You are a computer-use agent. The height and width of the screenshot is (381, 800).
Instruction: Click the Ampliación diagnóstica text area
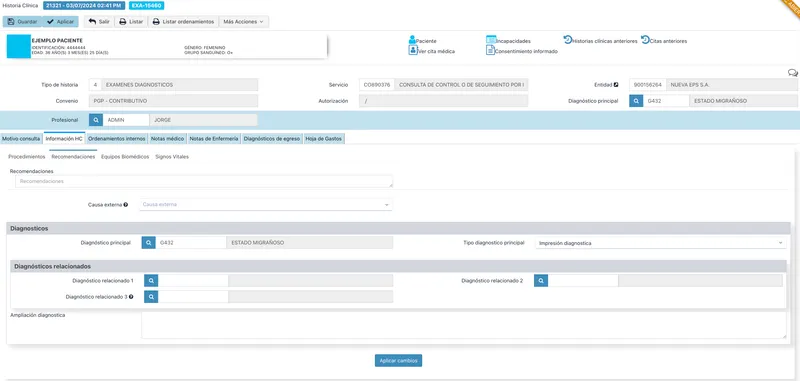[464, 325]
